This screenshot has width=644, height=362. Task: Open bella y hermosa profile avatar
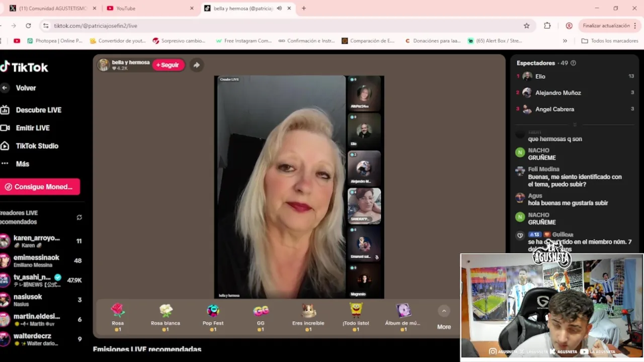click(103, 65)
